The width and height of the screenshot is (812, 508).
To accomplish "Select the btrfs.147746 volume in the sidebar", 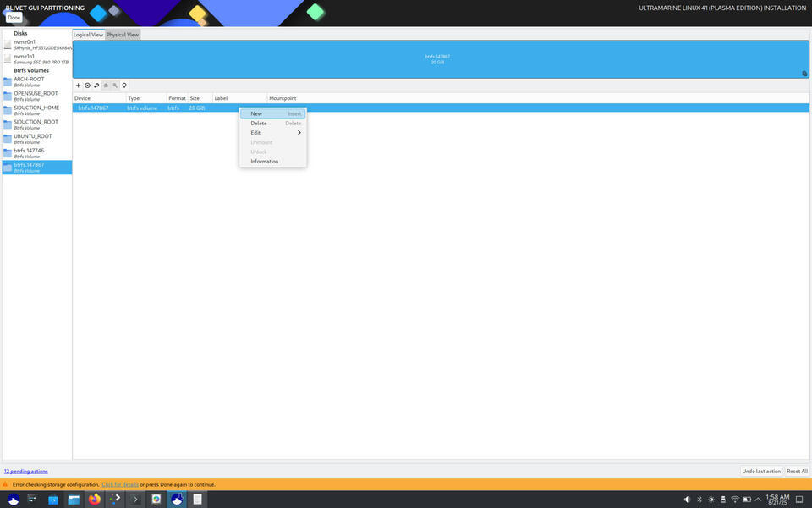I will point(37,153).
